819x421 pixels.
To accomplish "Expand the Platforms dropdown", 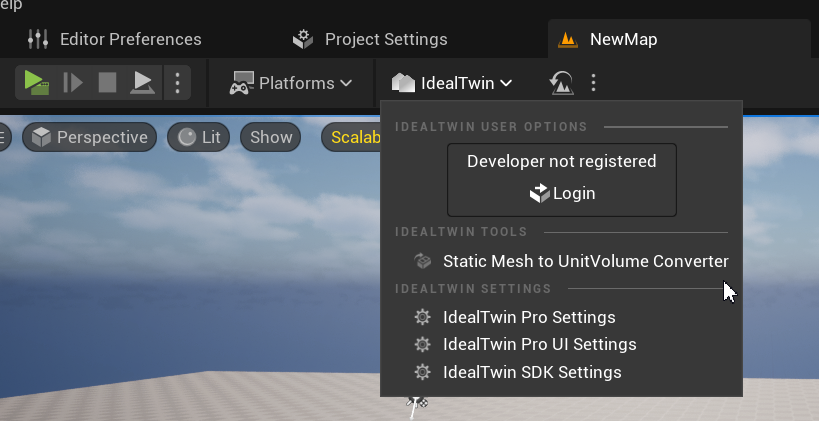I will 291,83.
